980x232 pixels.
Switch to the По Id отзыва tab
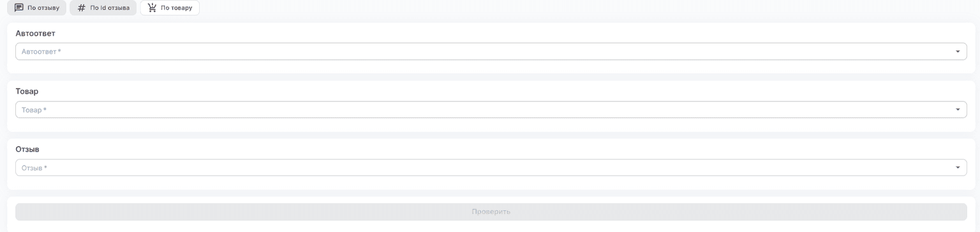[x=103, y=8]
